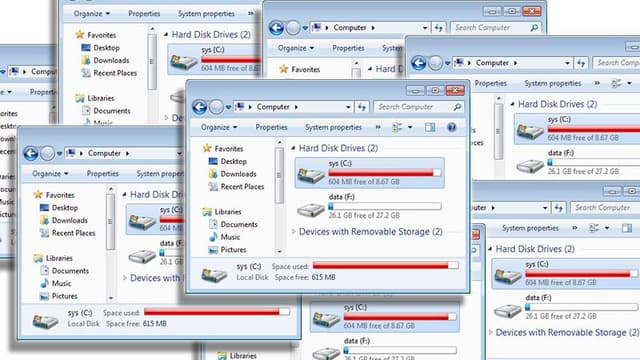Open the help question mark icon
Viewport: 640px width, 360px height.
tap(451, 127)
